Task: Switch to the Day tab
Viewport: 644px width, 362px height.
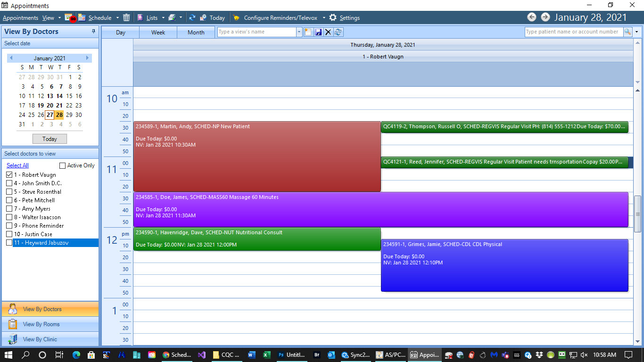Action: pyautogui.click(x=121, y=33)
